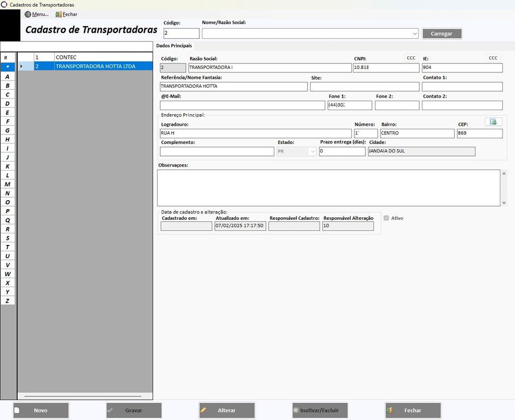This screenshot has height=420, width=515.
Task: Click the CCC button beside CNPJ
Action: [x=411, y=58]
